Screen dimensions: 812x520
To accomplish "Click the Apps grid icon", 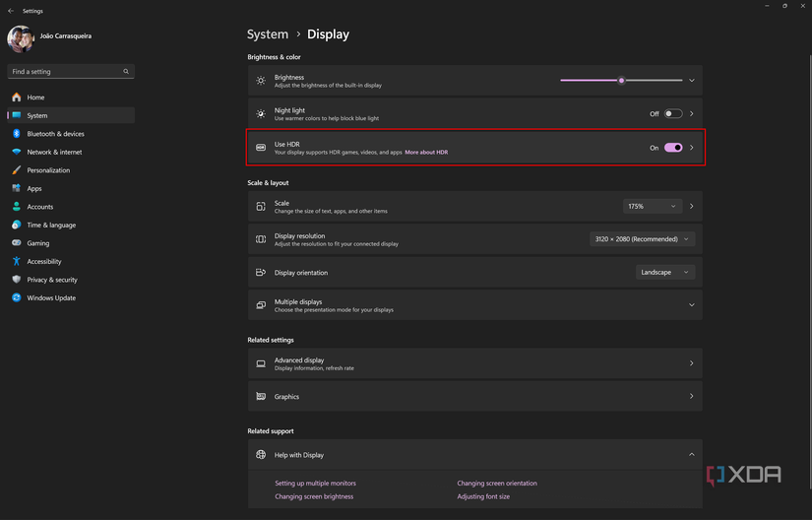I will (17, 188).
